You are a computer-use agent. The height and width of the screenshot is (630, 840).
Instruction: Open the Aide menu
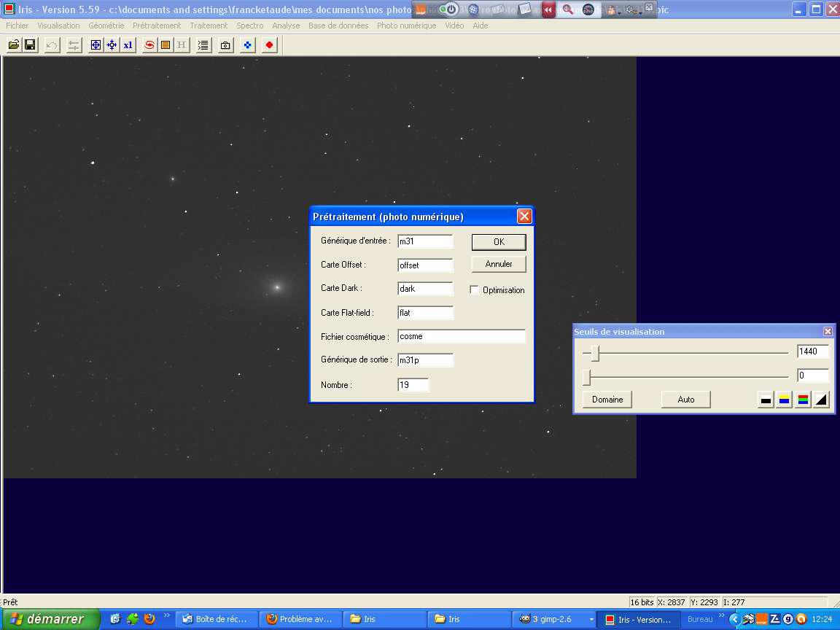tap(481, 26)
